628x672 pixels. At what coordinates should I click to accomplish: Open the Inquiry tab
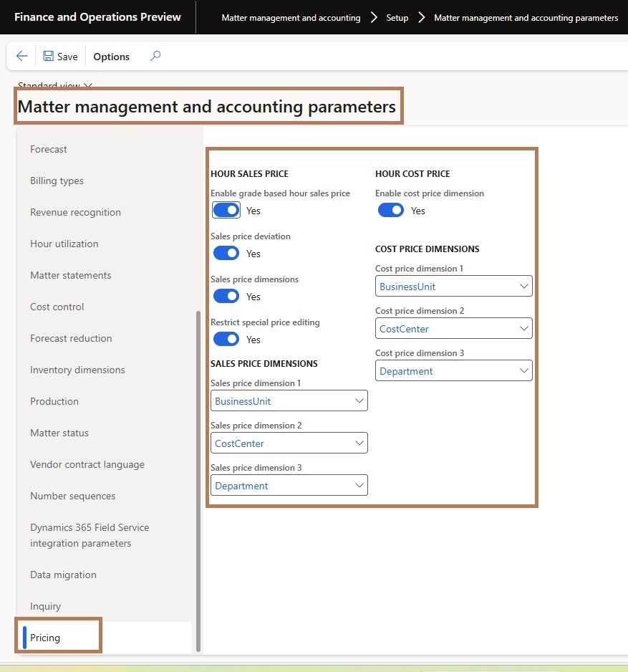(x=45, y=606)
